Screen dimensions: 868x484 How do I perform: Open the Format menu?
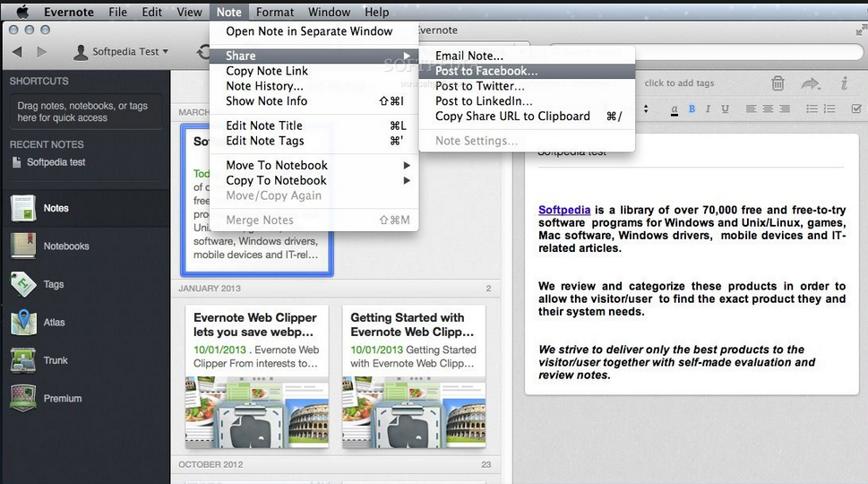[275, 12]
